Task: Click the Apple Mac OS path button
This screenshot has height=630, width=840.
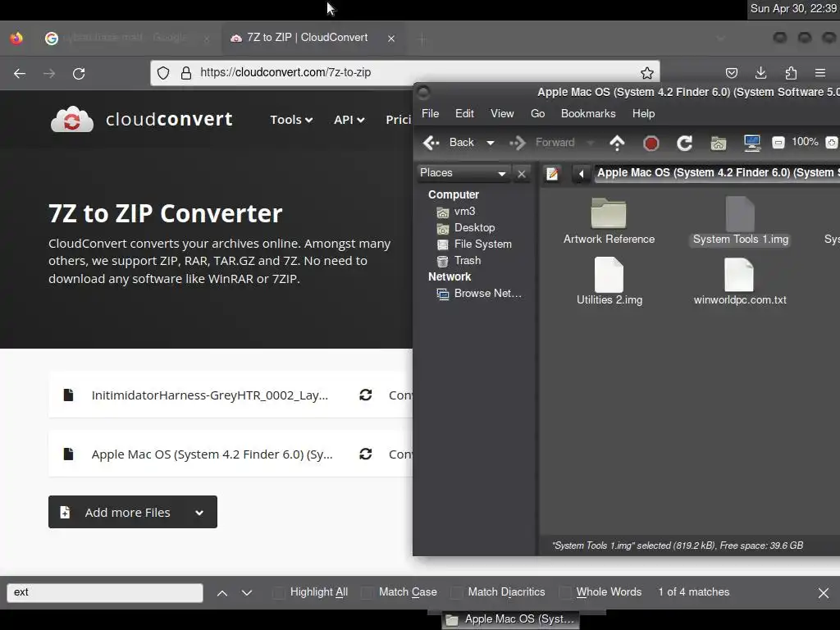Action: 717,173
